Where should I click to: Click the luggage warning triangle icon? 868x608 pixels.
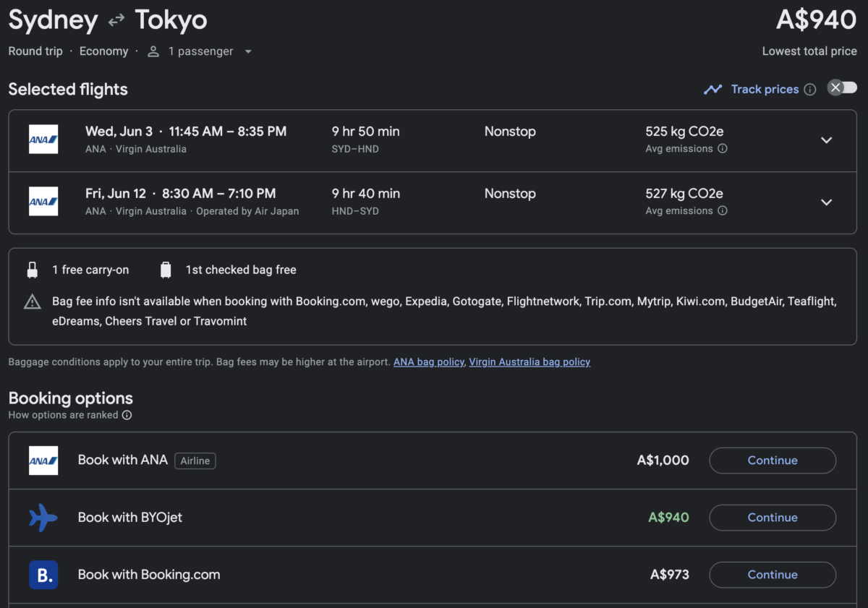tap(33, 301)
